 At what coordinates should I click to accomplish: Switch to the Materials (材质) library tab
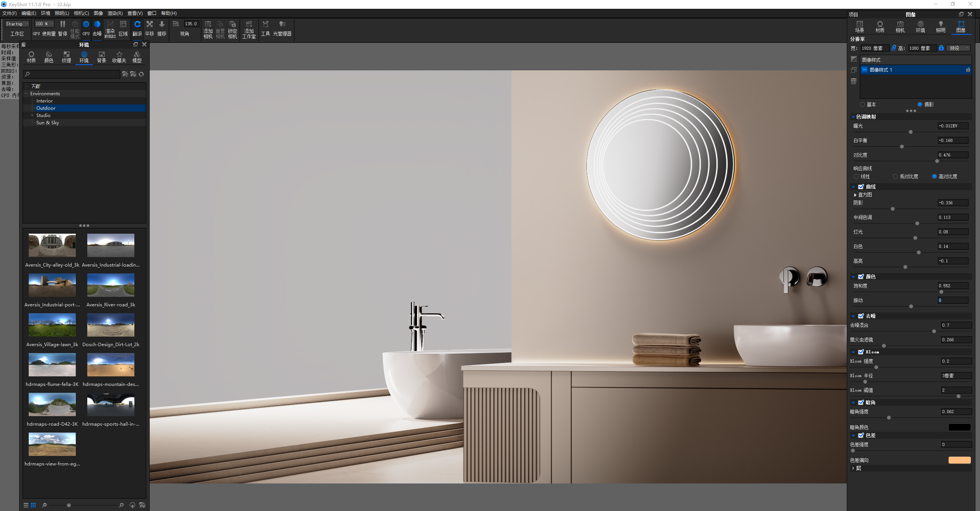pyautogui.click(x=31, y=57)
